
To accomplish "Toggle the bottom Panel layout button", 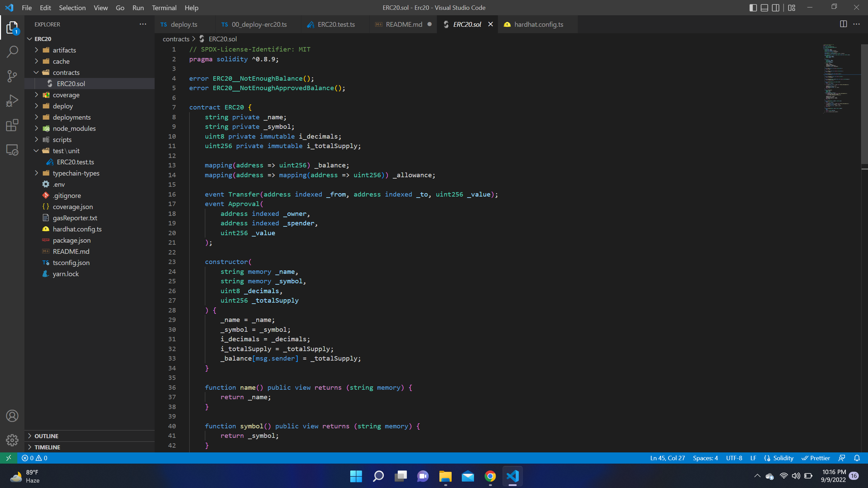I will click(x=764, y=8).
